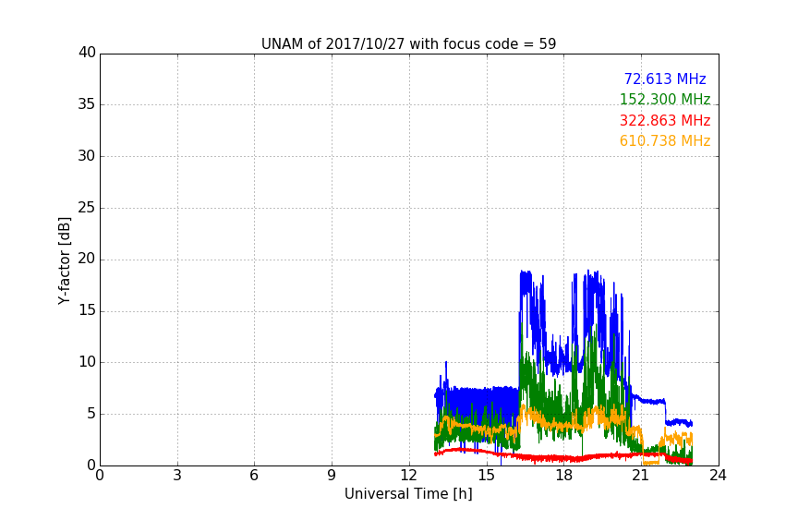This screenshot has width=798, height=532.
Task: Click y-axis tick label 40
Action: pos(87,53)
